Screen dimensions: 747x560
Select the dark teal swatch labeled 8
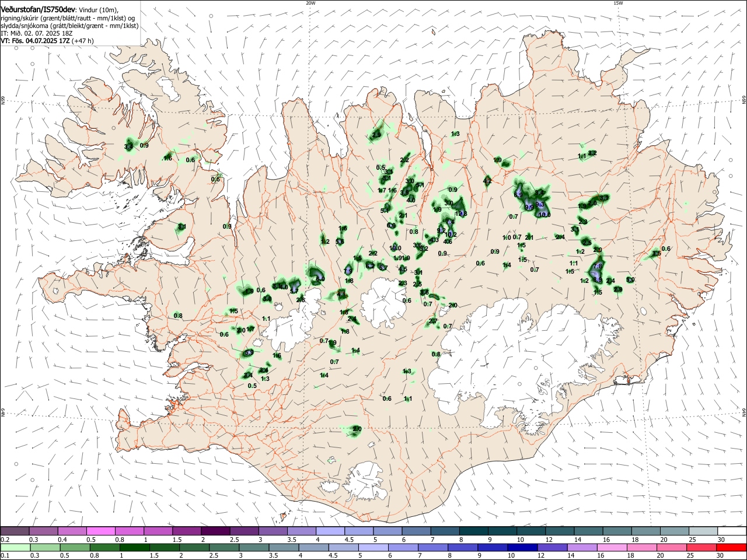pyautogui.click(x=474, y=531)
